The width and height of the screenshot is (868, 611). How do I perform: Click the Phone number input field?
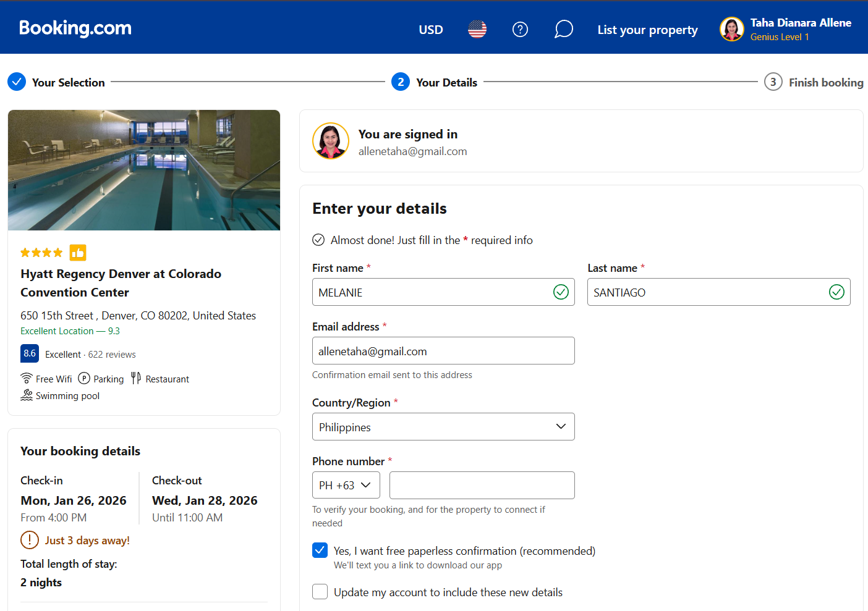click(482, 485)
